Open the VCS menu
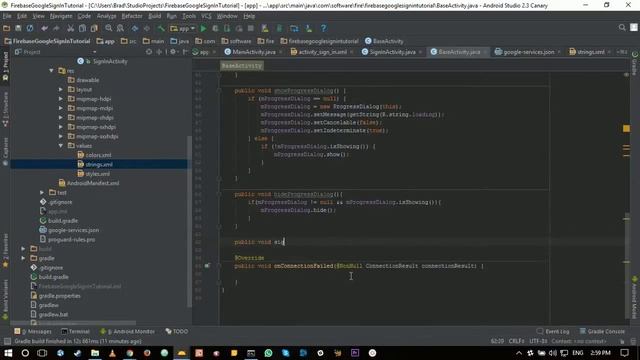640x360 pixels. pyautogui.click(x=206, y=16)
